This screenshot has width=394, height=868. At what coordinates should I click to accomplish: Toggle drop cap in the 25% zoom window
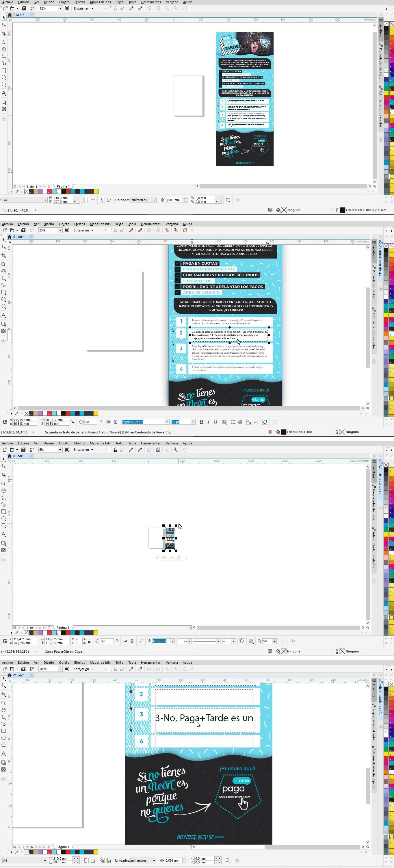coord(240,422)
